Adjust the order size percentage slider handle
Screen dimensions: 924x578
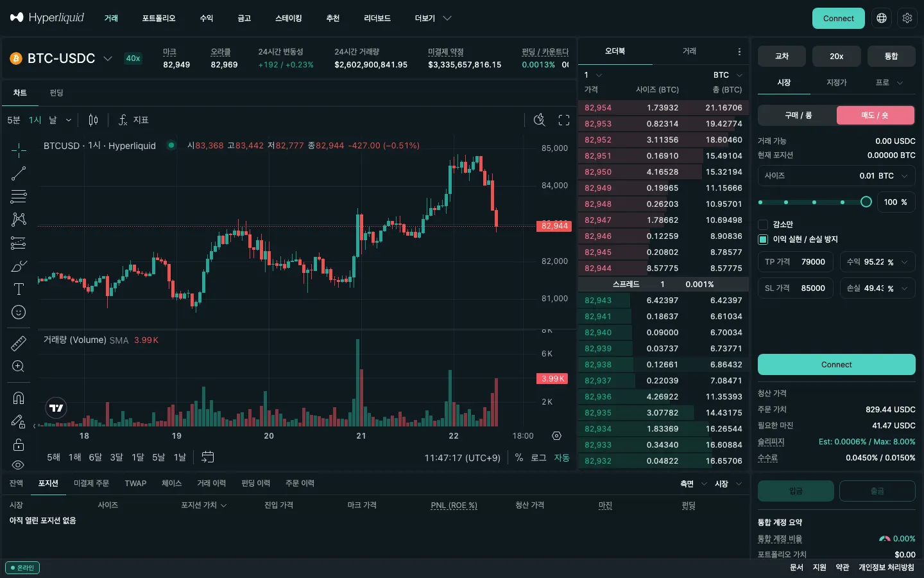click(866, 202)
